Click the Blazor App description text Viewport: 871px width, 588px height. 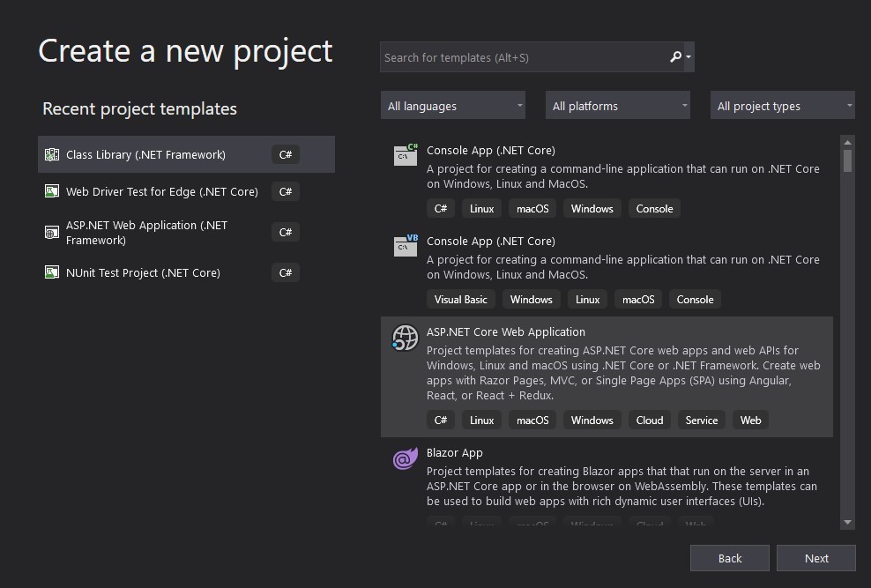click(x=622, y=486)
